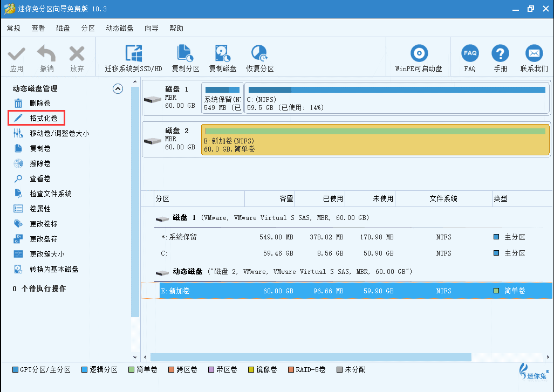
Task: Click the 放弃 (Discard) X icon
Action: point(77,54)
